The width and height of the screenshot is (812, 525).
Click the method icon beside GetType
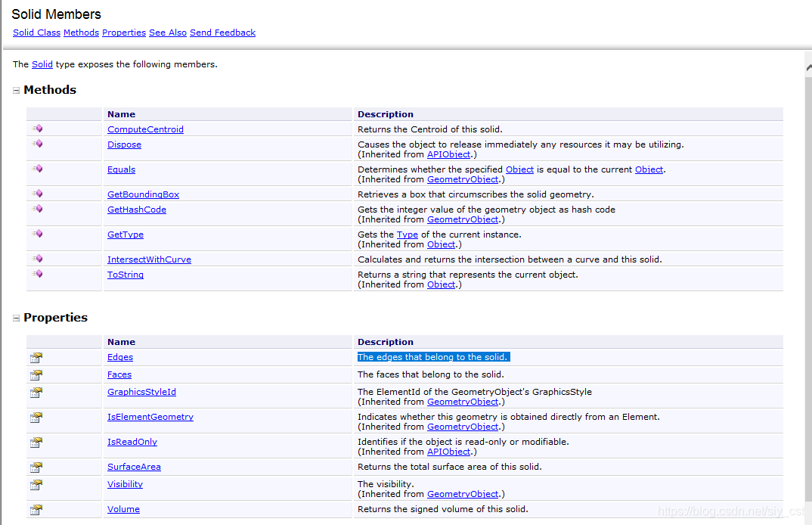(x=37, y=233)
